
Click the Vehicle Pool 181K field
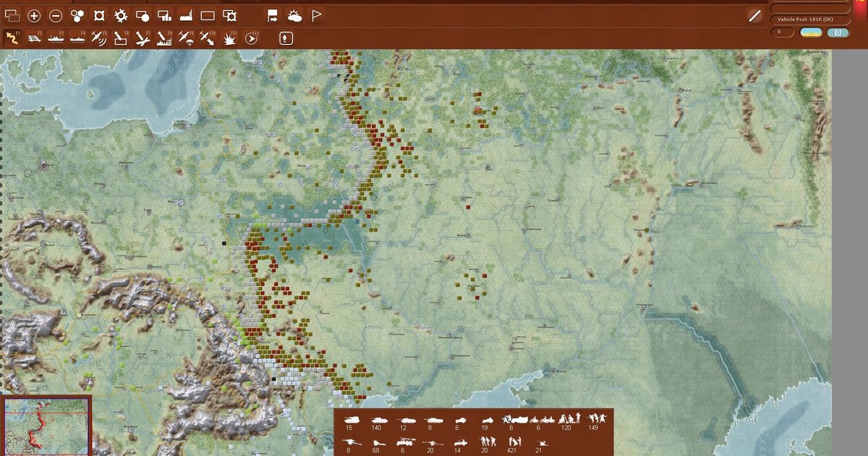point(809,20)
